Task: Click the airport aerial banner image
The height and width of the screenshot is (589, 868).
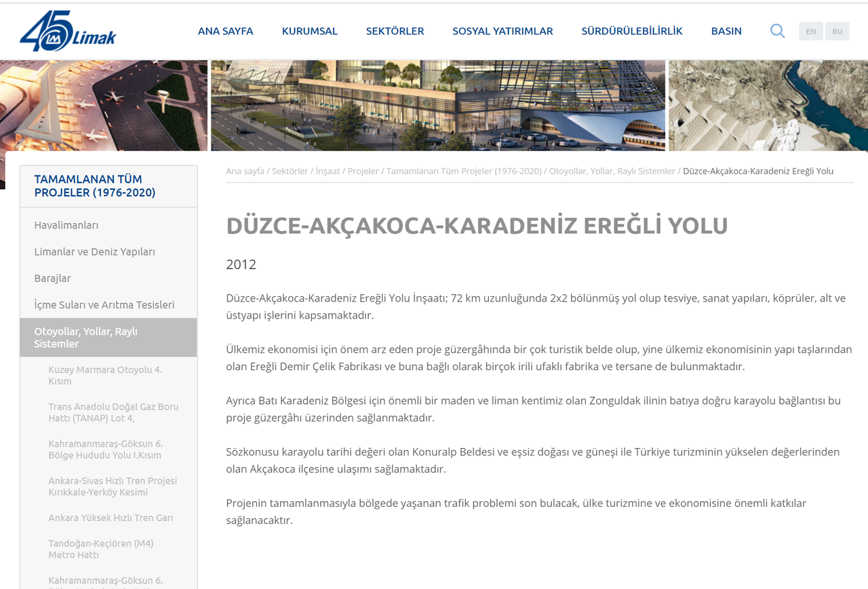Action: (104, 106)
